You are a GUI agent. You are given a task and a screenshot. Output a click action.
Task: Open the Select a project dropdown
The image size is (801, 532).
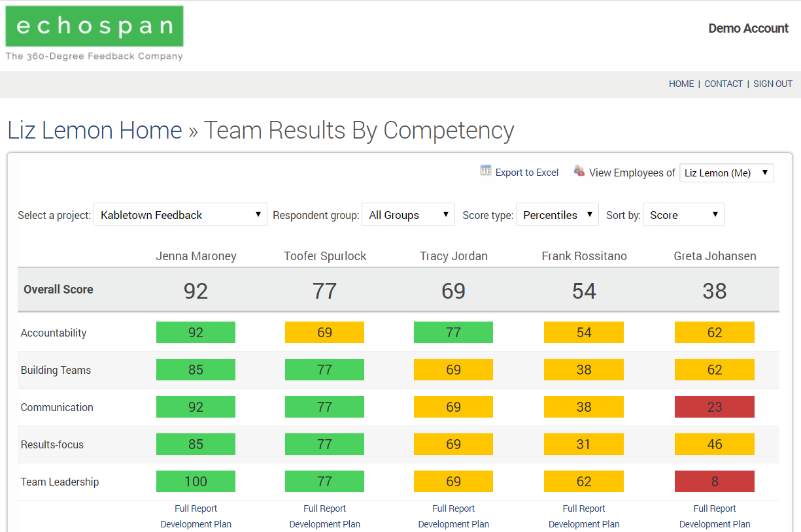[x=180, y=214]
